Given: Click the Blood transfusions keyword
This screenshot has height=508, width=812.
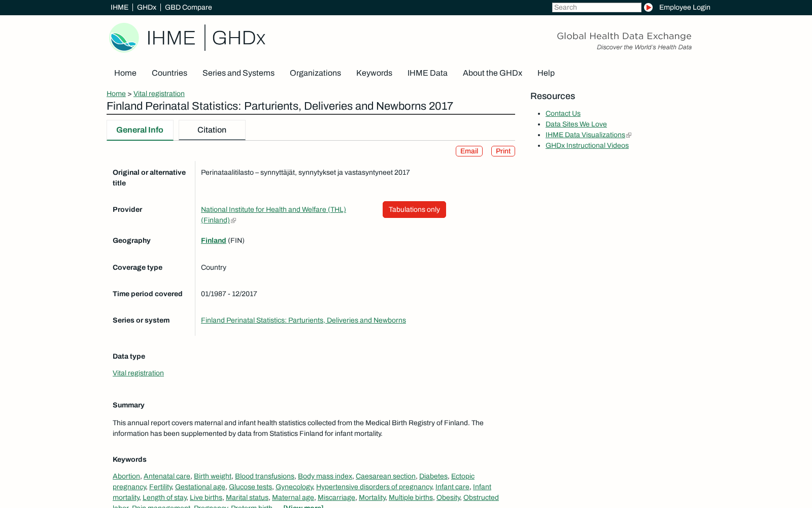Looking at the screenshot, I should (x=264, y=477).
